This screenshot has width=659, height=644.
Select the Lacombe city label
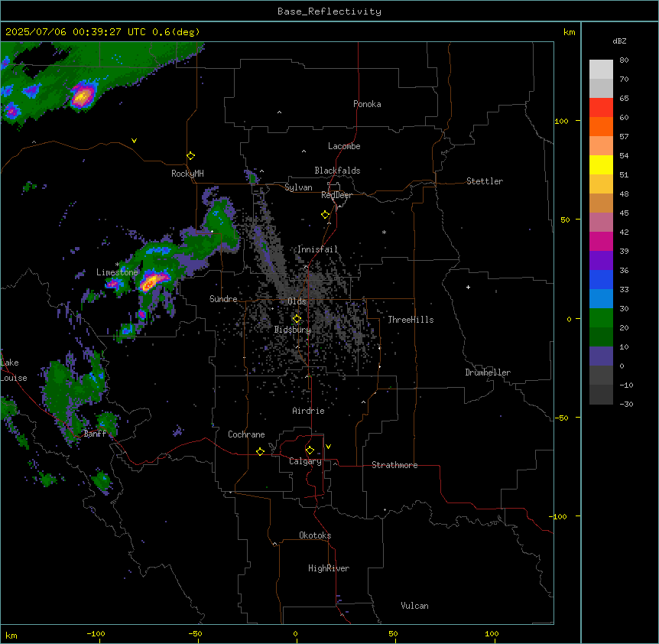[344, 146]
